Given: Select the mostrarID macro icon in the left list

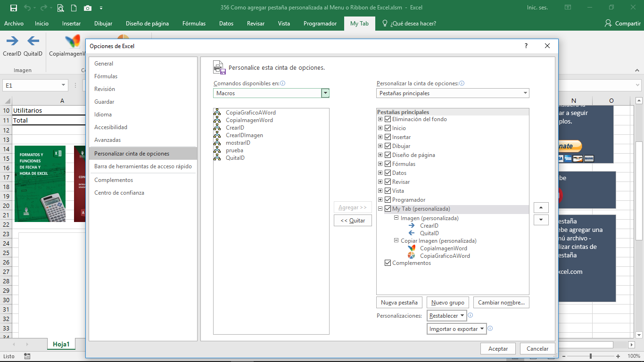Looking at the screenshot, I should 217,143.
